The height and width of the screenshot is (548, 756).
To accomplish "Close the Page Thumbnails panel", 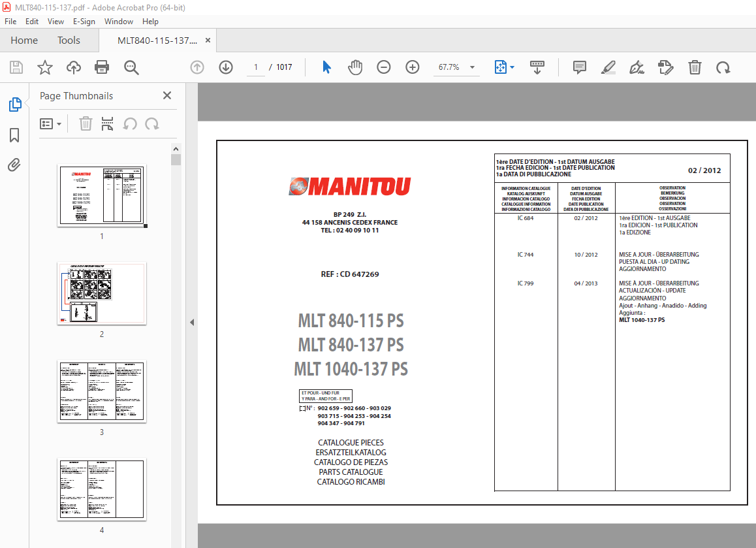I will (167, 95).
